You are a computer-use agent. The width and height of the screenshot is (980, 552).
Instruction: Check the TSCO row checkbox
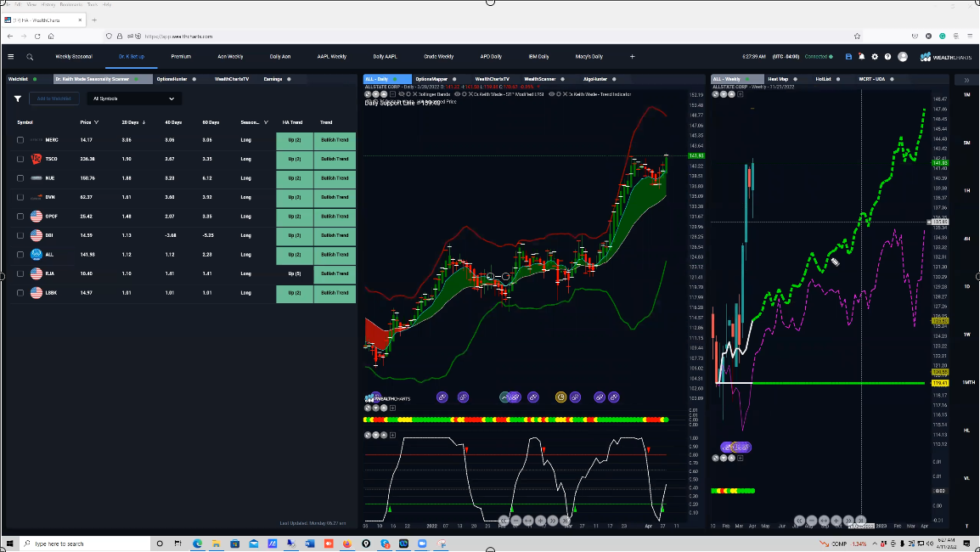click(20, 160)
